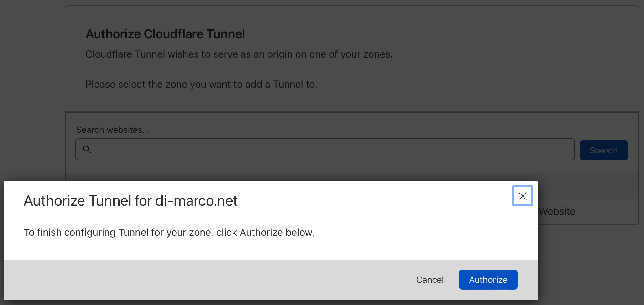Click the magnifier glyph in the Search websites box
Screen dimensions: 644x305
pos(87,149)
